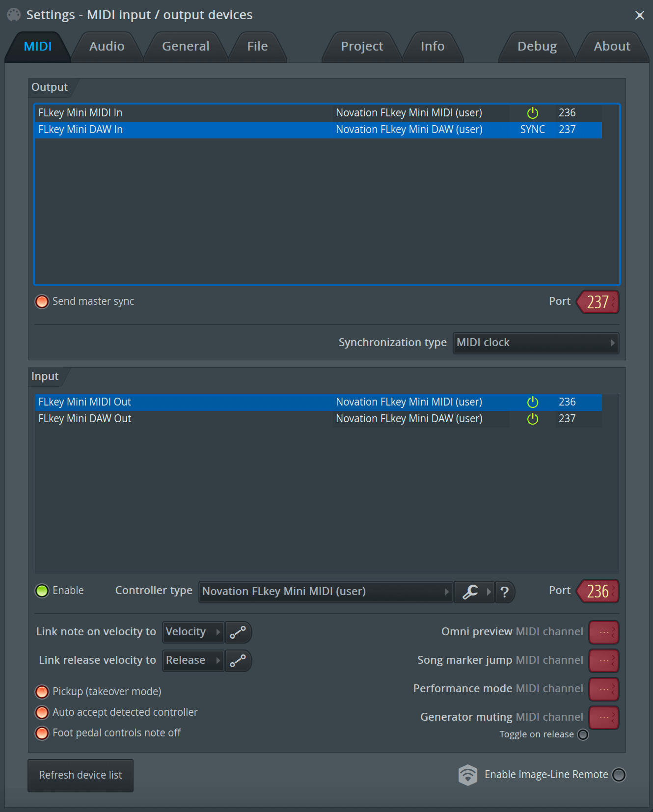Toggle Foot pedal controls note off
This screenshot has width=653, height=812.
pos(42,733)
